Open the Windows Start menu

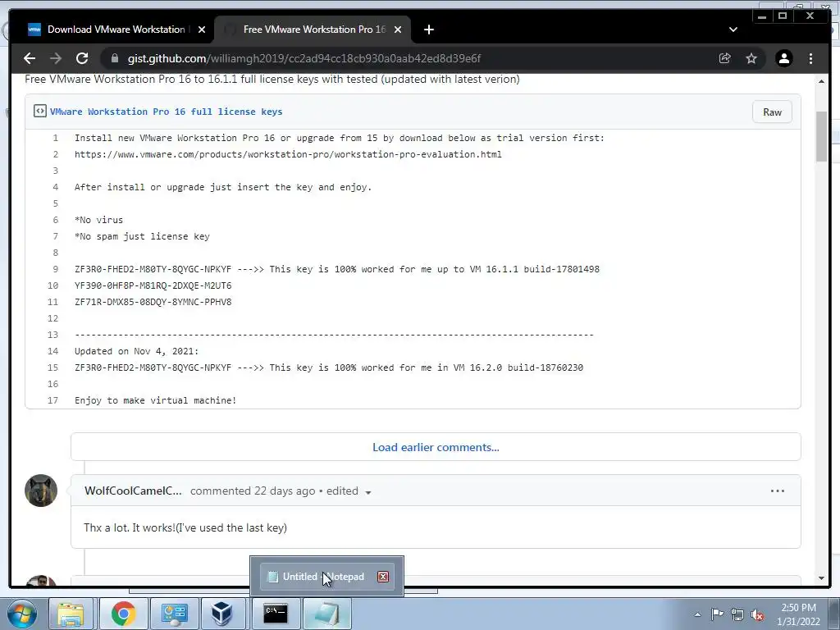(x=22, y=614)
